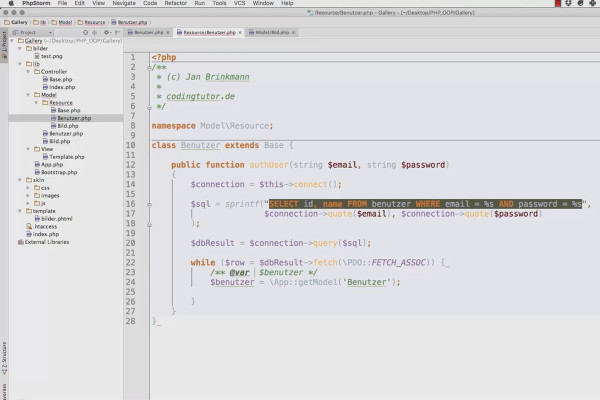This screenshot has width=600, height=400.
Task: Collapse the View folder
Action: tap(28, 149)
